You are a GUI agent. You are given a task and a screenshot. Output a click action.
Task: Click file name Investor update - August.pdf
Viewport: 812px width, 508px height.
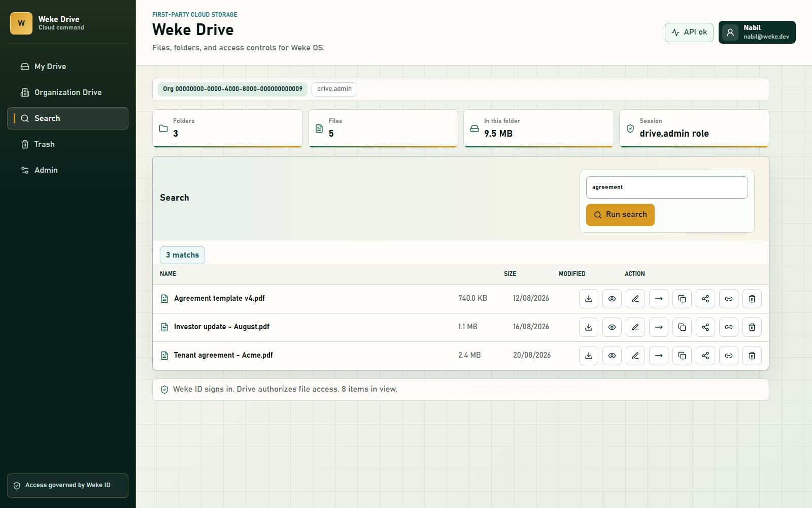click(x=221, y=327)
